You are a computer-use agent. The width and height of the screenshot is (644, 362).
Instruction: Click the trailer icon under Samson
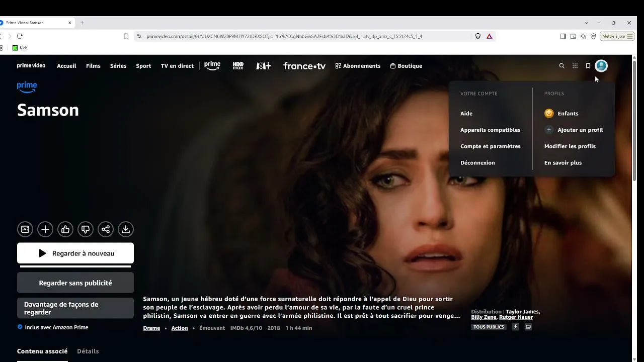pos(25,229)
